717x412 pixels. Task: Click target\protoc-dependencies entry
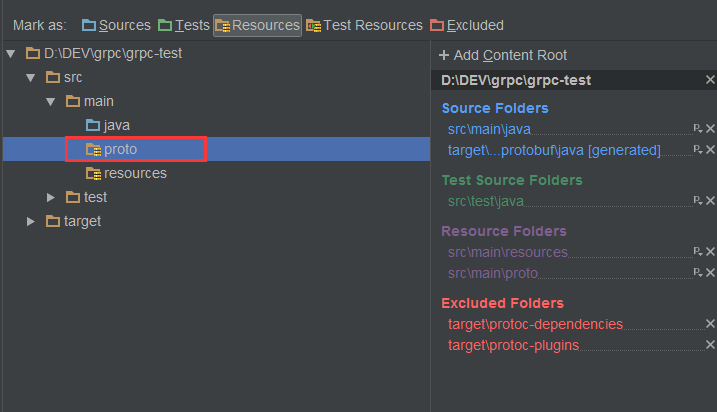[x=535, y=324]
